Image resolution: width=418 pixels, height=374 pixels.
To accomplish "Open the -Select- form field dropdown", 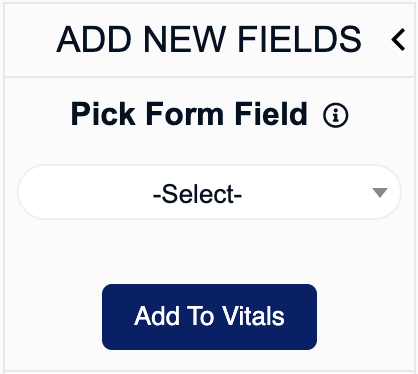I will 209,192.
